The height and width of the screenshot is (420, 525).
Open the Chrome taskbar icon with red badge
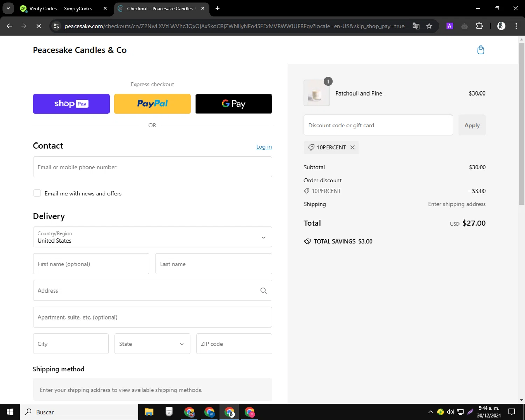coord(250,412)
